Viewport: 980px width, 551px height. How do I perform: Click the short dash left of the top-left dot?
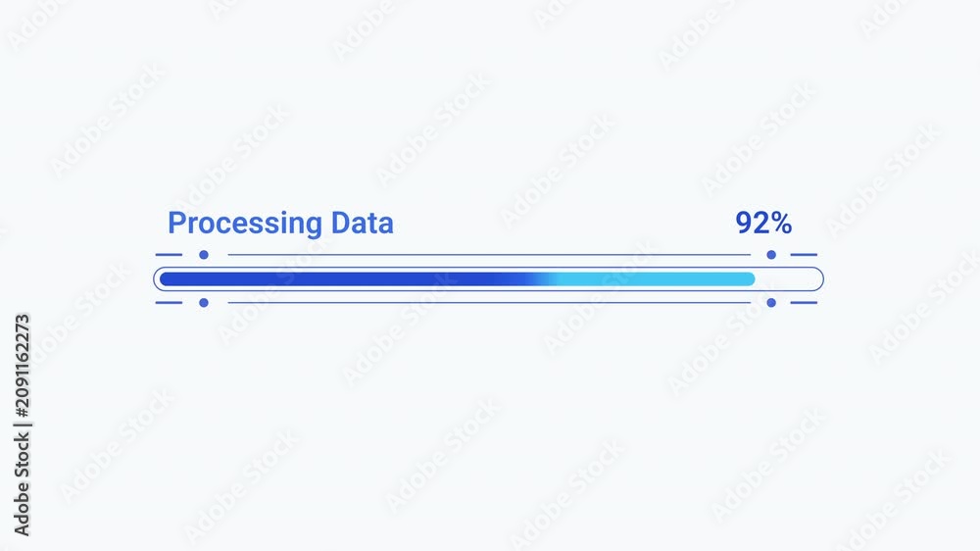[x=169, y=255]
